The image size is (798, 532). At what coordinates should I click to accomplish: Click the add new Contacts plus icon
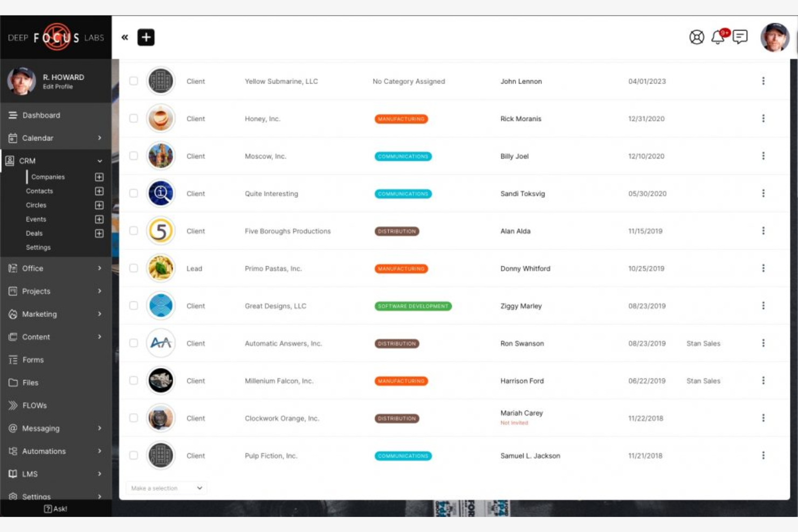[x=98, y=190]
